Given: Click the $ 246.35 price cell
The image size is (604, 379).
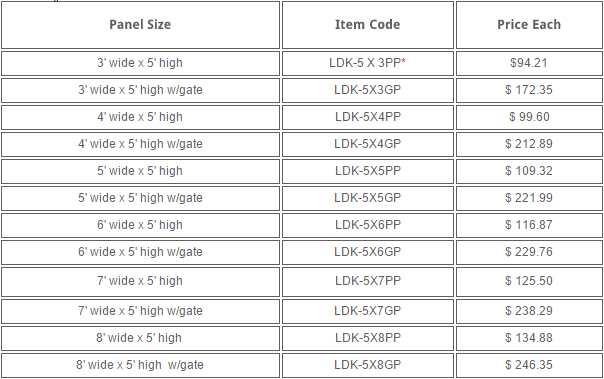Looking at the screenshot, I should (529, 365).
